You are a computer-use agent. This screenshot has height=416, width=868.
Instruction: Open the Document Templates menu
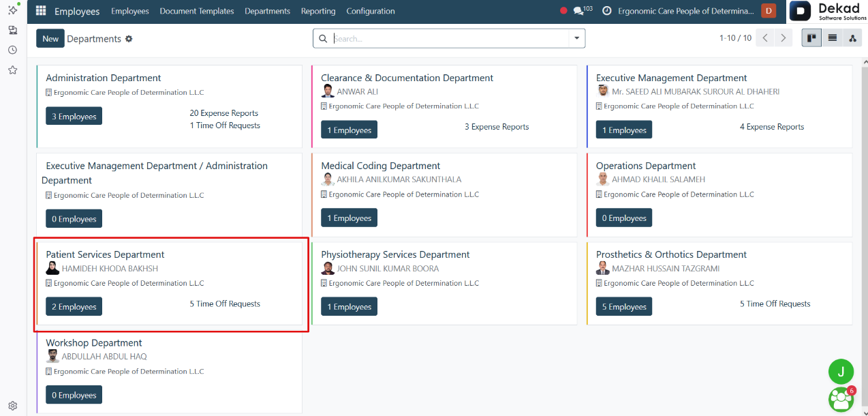[197, 11]
